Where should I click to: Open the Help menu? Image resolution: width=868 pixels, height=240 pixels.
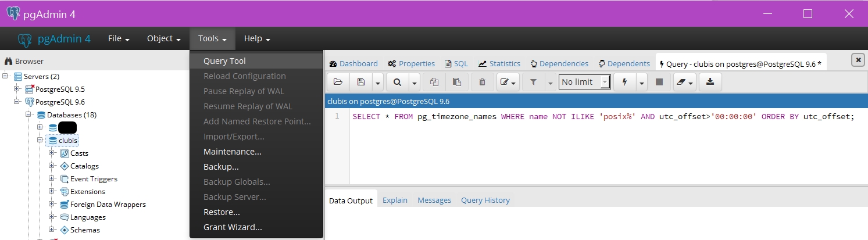257,38
